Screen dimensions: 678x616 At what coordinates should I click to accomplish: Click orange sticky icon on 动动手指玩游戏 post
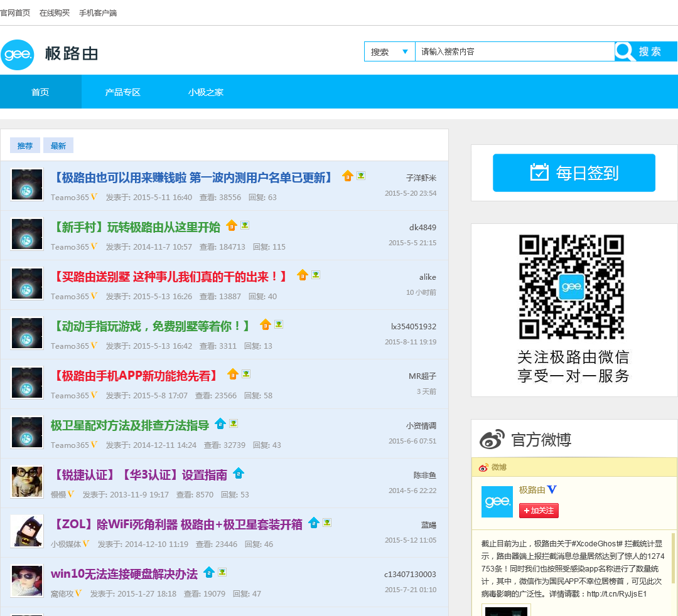pos(266,324)
